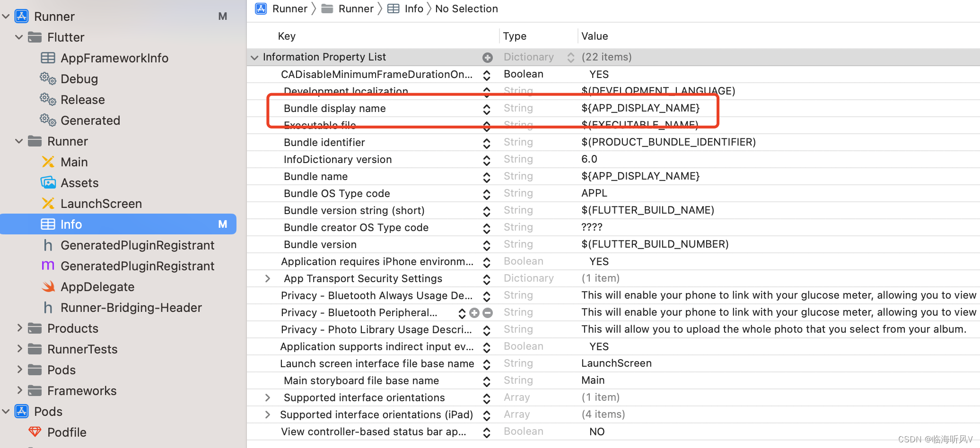980x448 pixels.
Task: Click the Key column header
Action: (287, 36)
